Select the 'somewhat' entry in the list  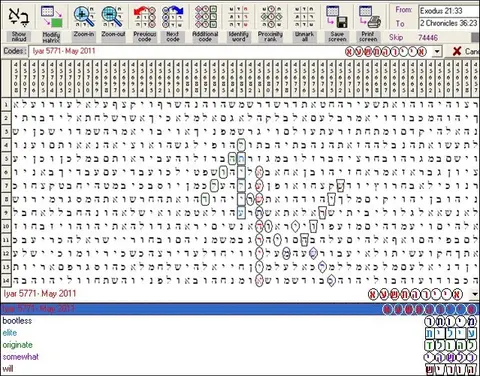coord(21,357)
